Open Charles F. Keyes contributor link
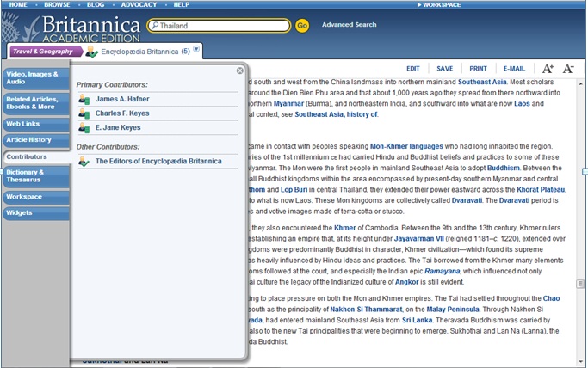The width and height of the screenshot is (588, 368). (x=122, y=113)
